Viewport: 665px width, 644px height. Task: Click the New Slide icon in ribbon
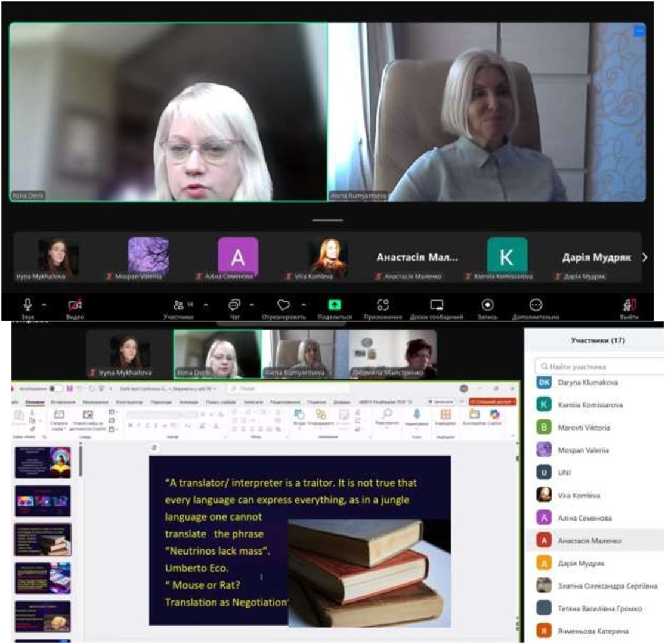click(x=59, y=414)
